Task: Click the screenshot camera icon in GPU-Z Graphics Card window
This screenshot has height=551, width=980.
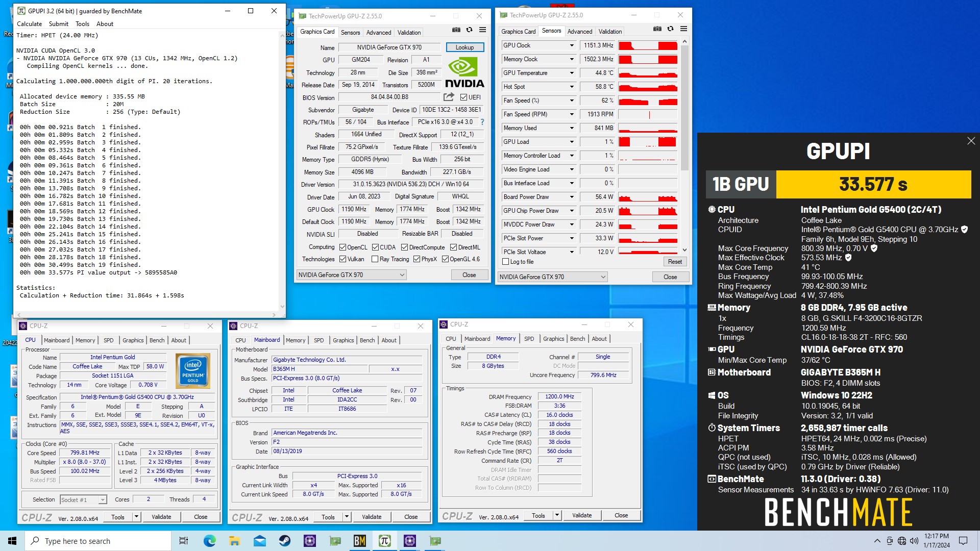Action: pyautogui.click(x=456, y=30)
